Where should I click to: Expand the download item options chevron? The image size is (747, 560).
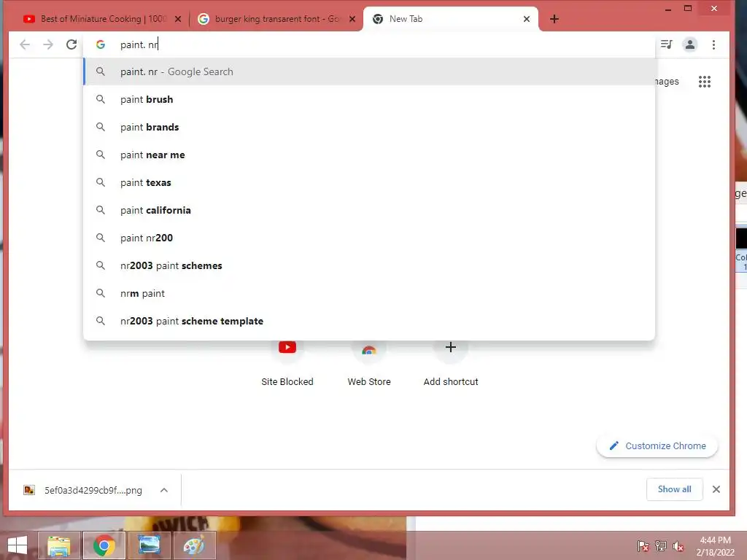coord(164,490)
